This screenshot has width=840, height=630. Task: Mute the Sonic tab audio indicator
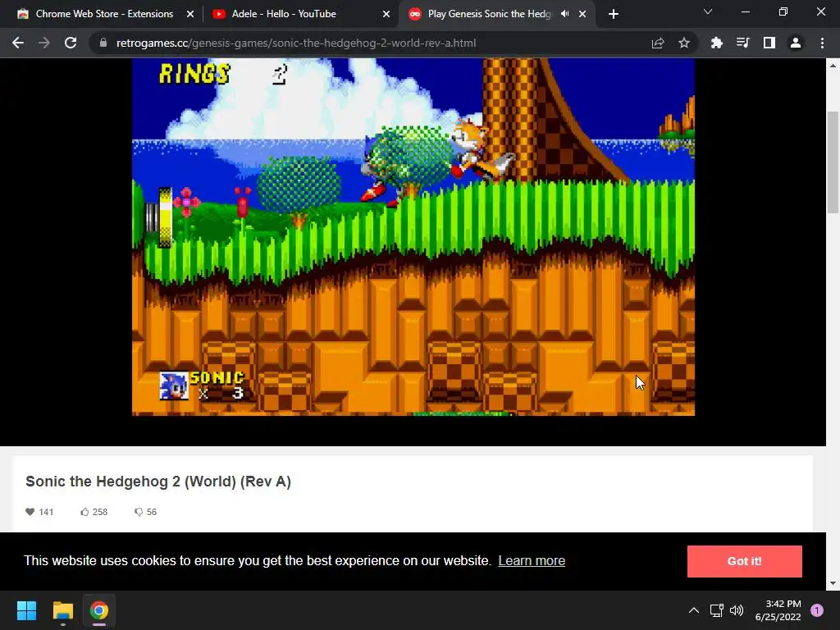(x=564, y=14)
